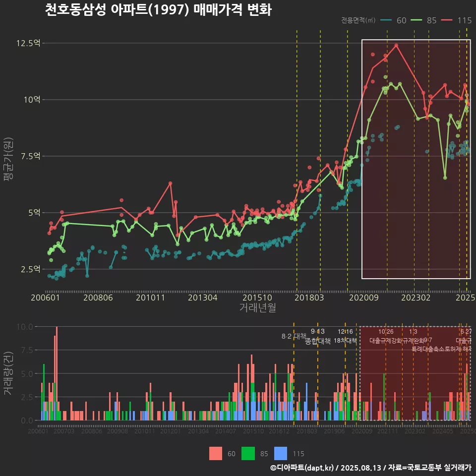Click the 거래년월 axis title
Screen dimensions: 476x476
pyautogui.click(x=258, y=307)
